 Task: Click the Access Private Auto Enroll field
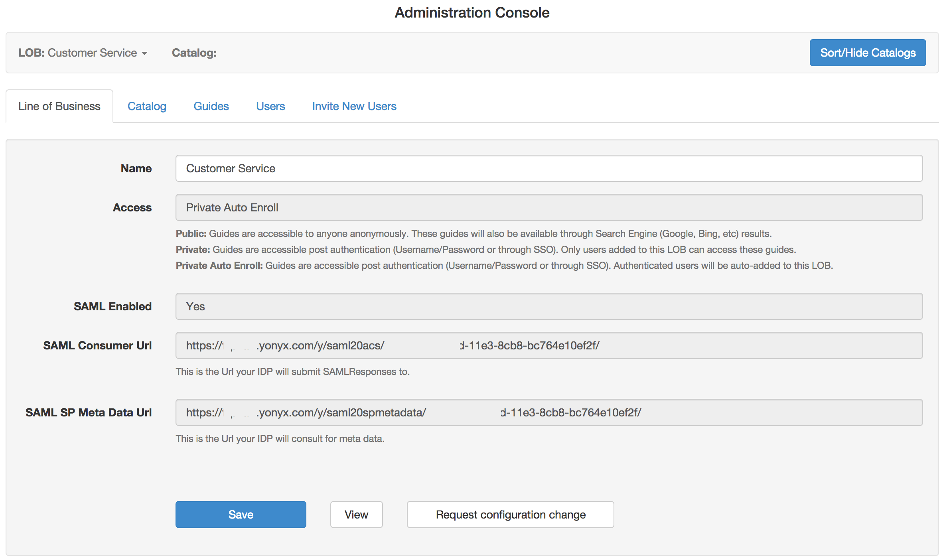click(549, 207)
